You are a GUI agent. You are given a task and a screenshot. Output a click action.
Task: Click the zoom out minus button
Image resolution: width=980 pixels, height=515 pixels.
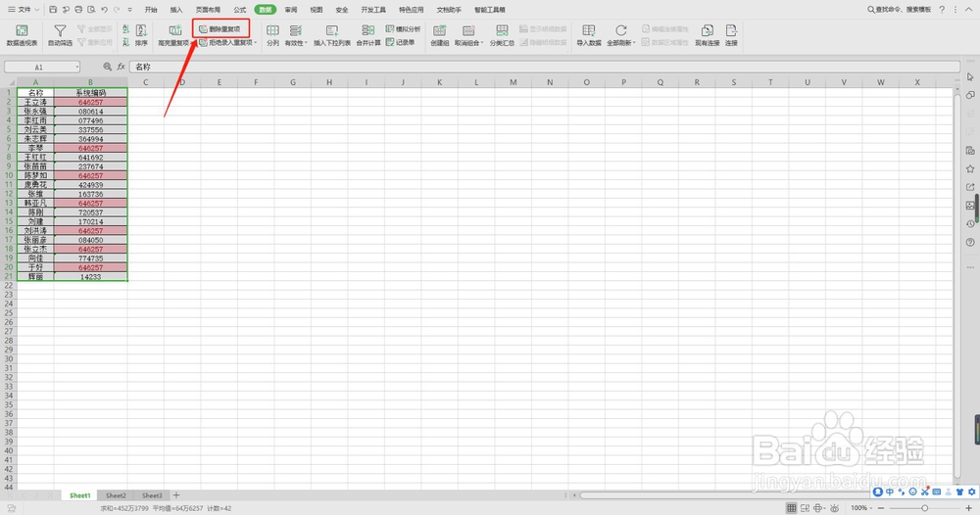tap(881, 508)
